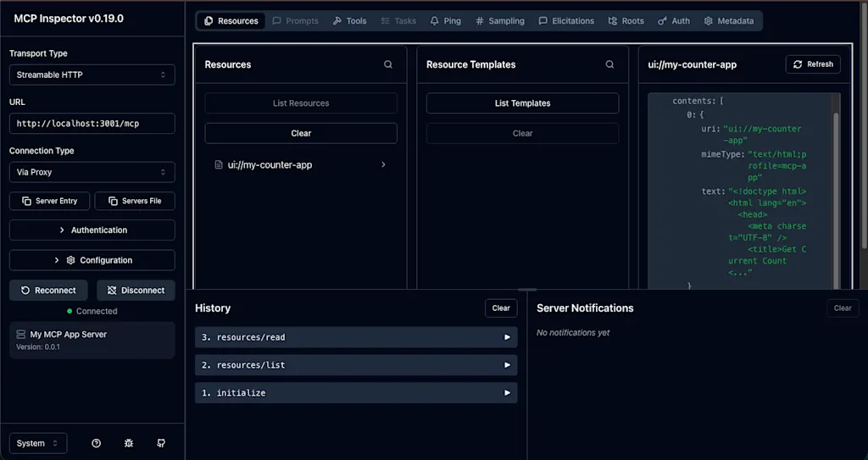The width and height of the screenshot is (868, 460).
Task: Open the Resources tab
Action: point(231,21)
